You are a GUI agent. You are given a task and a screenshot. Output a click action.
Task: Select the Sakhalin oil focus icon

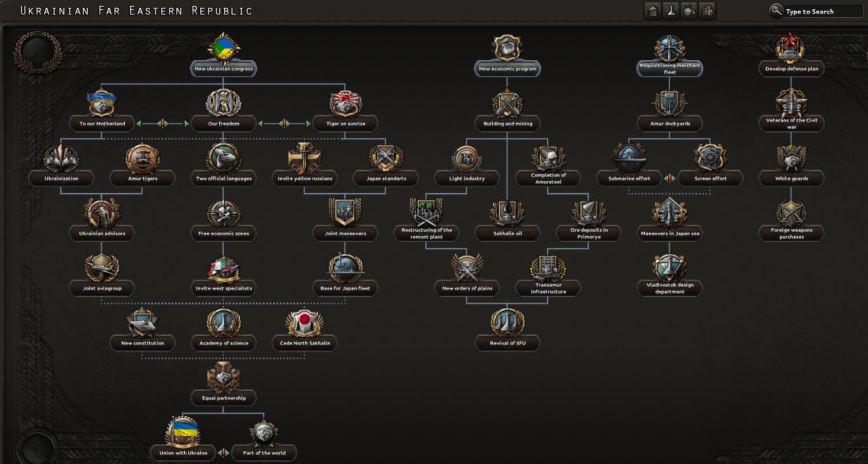tap(507, 213)
